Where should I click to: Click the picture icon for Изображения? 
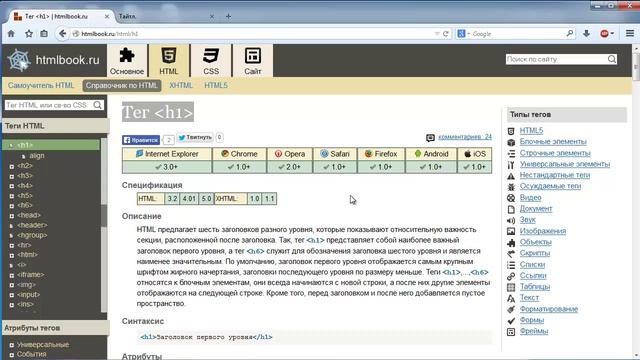click(x=511, y=231)
